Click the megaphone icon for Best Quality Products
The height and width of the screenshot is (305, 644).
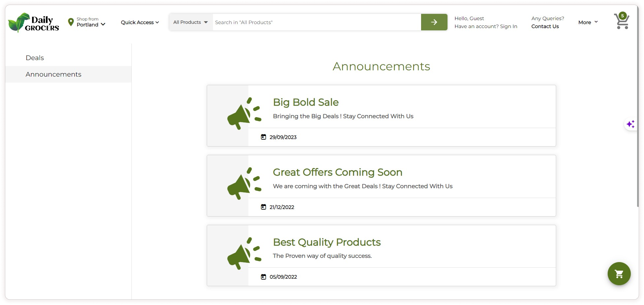pyautogui.click(x=244, y=254)
